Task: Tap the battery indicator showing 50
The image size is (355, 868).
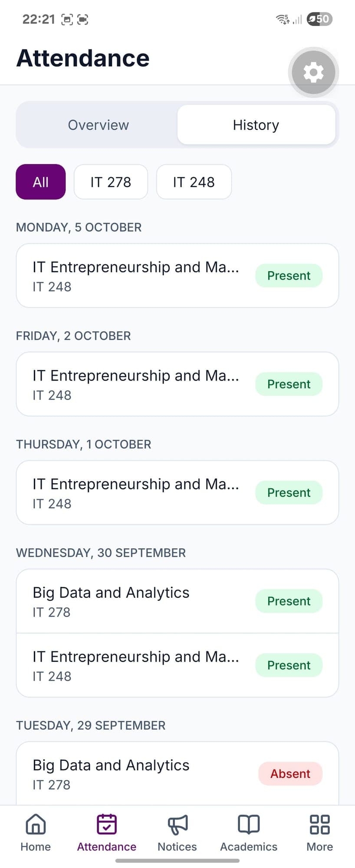Action: [319, 19]
